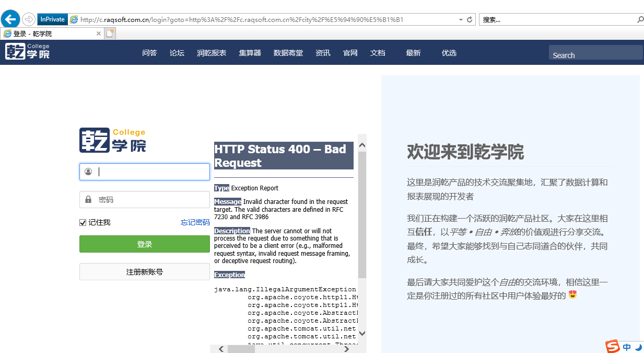Refresh the page with reload icon
644x353 pixels.
[470, 19]
